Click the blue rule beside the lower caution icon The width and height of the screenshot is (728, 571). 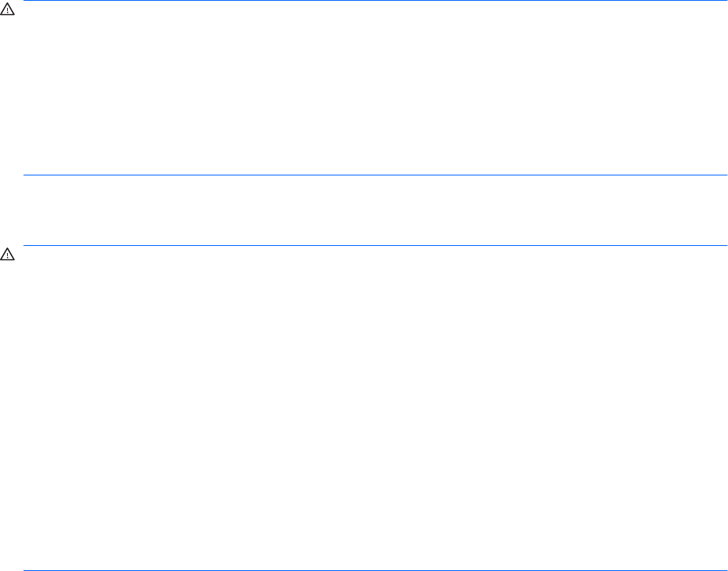376,246
